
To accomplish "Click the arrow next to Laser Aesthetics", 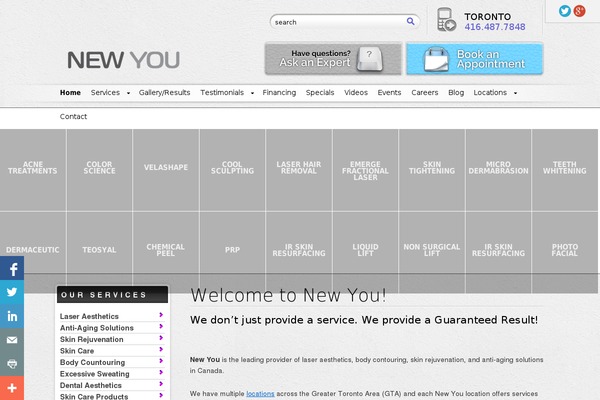I will (161, 315).
